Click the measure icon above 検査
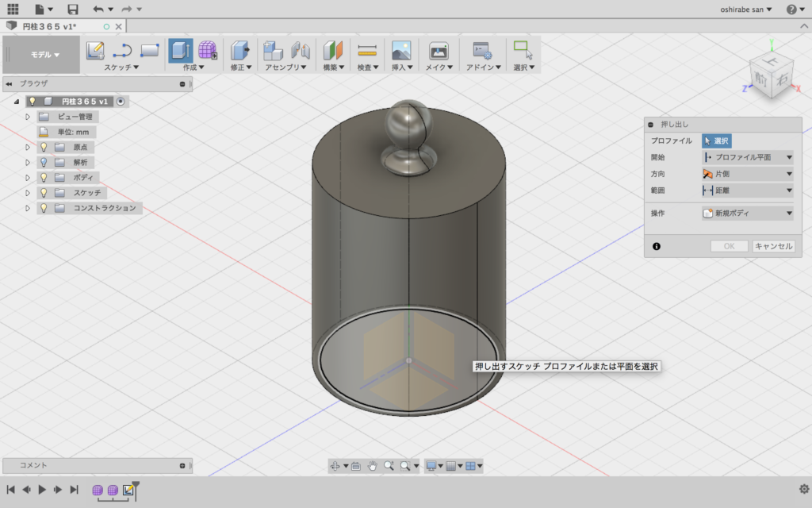This screenshot has width=812, height=508. (x=367, y=50)
